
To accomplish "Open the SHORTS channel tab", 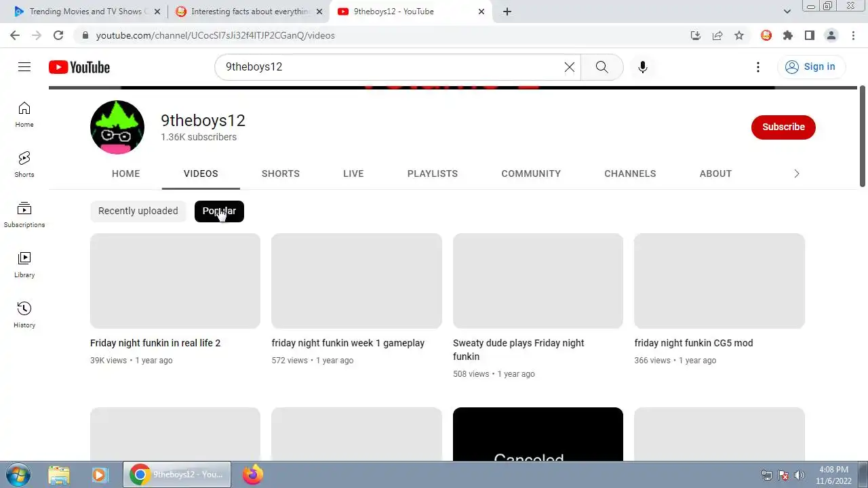I will click(x=281, y=174).
